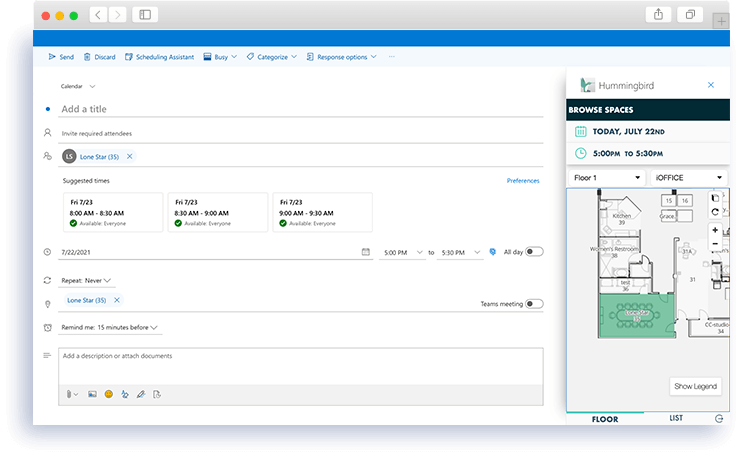The height and width of the screenshot is (457, 743).
Task: Select the Lone Star room on map
Action: pos(637,316)
